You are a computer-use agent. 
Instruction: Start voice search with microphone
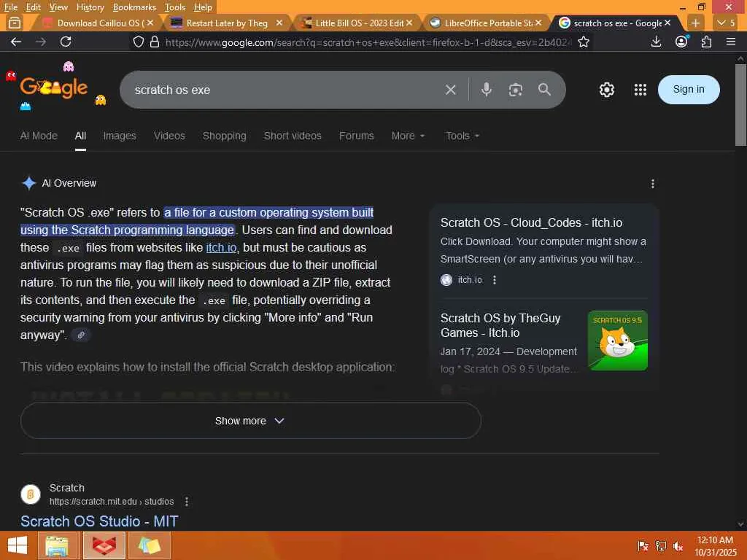pyautogui.click(x=486, y=90)
